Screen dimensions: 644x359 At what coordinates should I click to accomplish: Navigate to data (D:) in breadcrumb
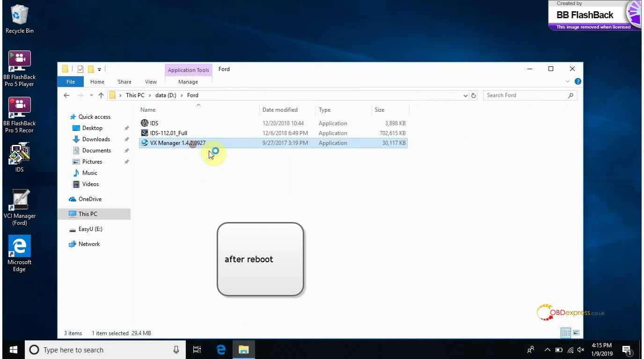[x=166, y=95]
